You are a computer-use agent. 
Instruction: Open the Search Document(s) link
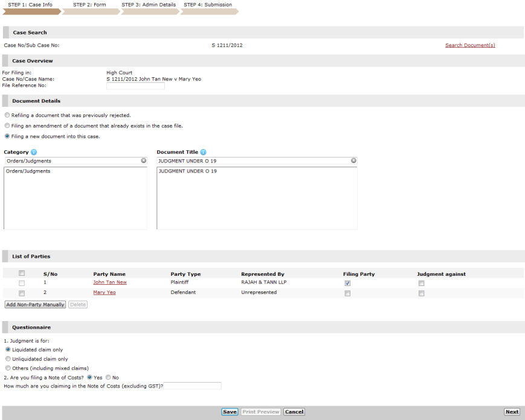point(470,45)
